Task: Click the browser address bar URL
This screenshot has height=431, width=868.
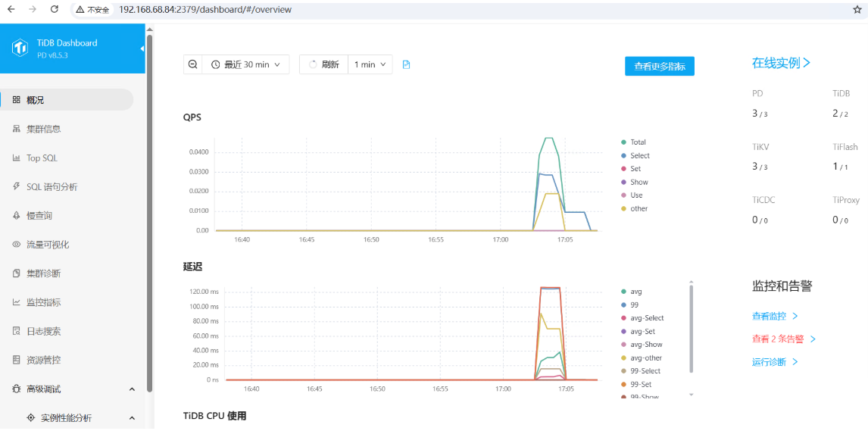Action: [x=205, y=10]
